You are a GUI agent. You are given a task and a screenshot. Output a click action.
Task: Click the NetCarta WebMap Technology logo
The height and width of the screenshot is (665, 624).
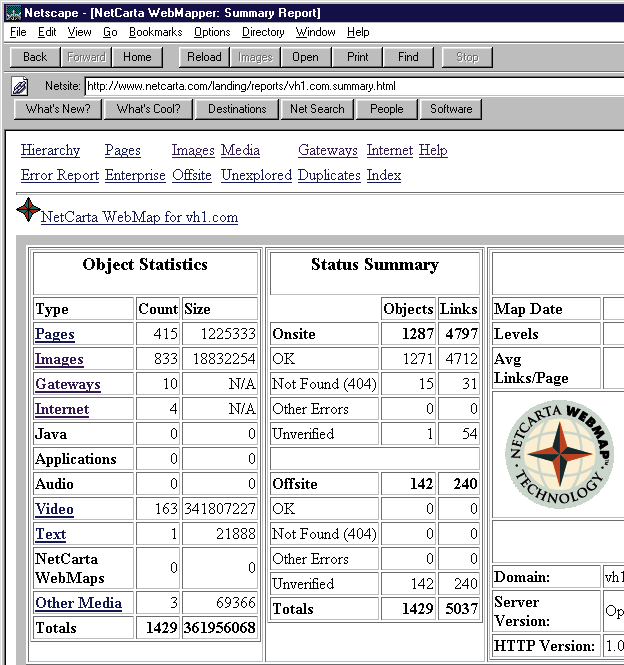(x=560, y=454)
